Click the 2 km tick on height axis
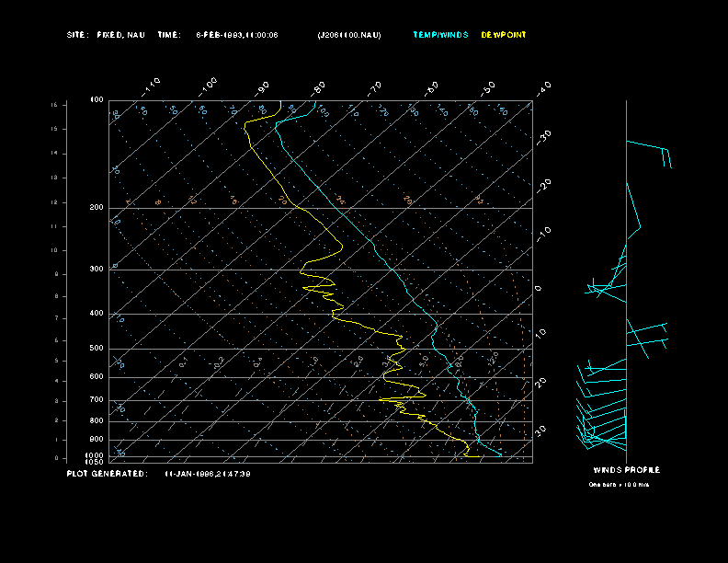 57,420
